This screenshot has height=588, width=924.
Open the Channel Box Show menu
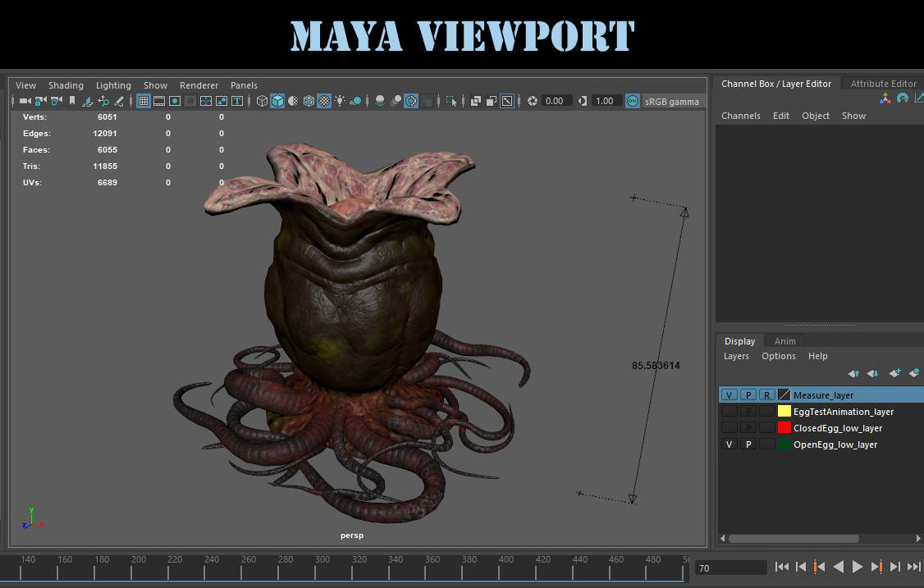pos(853,116)
